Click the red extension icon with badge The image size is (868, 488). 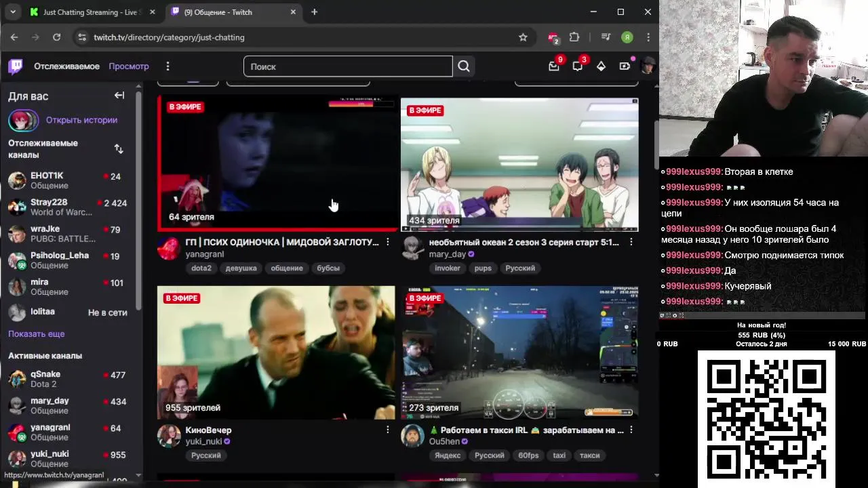coord(553,38)
